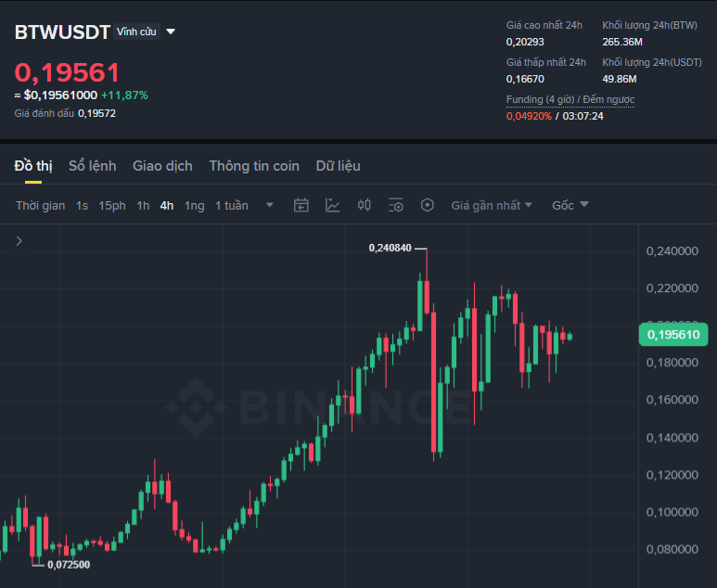Open the BTWUSDT pair selector dropdown arrow
Screen dimensions: 717x588
171,32
